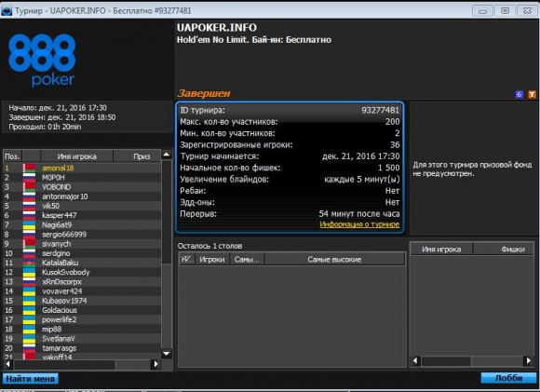Click 'Зарегистрированные игроки' row

click(290, 144)
